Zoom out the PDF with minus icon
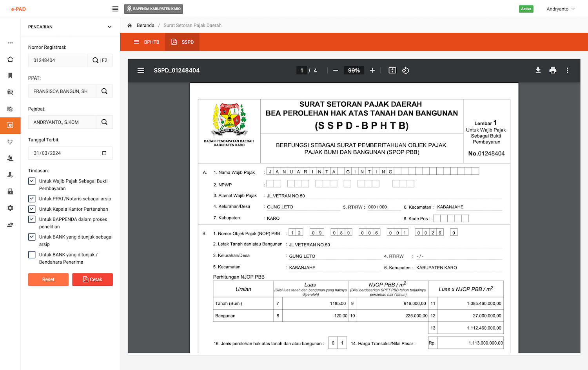This screenshot has width=588, height=370. coord(336,70)
